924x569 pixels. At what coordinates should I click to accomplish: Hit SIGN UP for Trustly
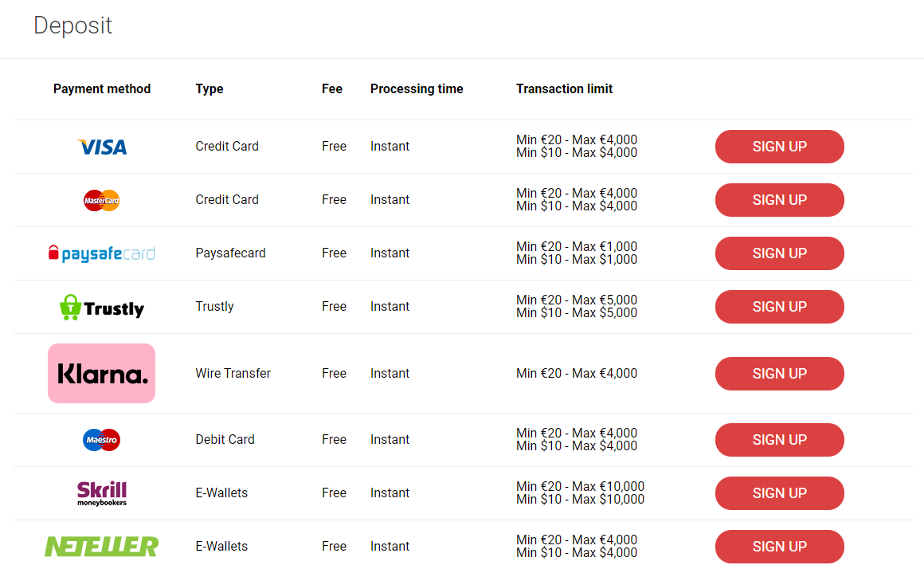(779, 307)
